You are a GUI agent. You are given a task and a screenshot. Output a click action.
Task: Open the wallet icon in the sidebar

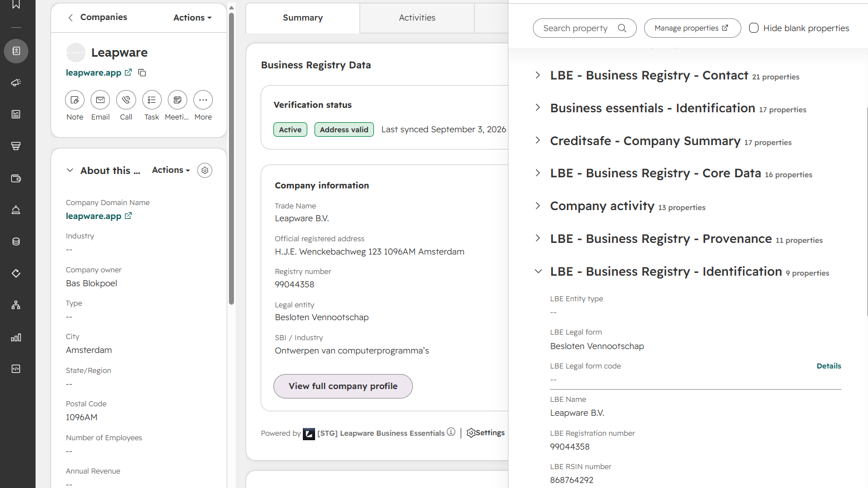(16, 178)
